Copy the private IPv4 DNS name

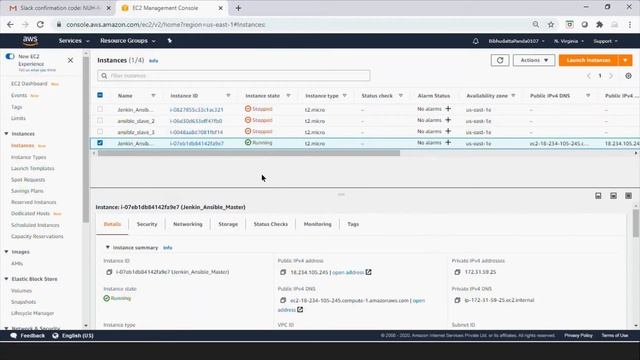point(457,300)
